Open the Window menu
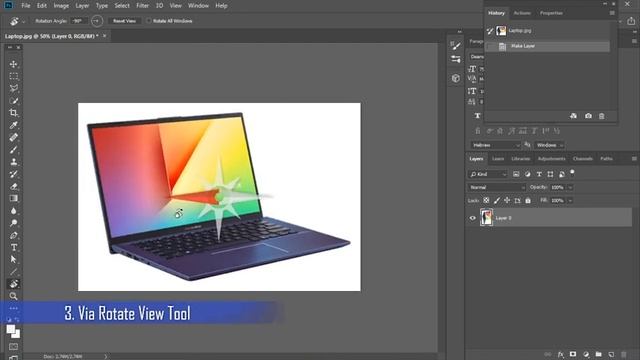The image size is (640, 360). pyautogui.click(x=198, y=6)
